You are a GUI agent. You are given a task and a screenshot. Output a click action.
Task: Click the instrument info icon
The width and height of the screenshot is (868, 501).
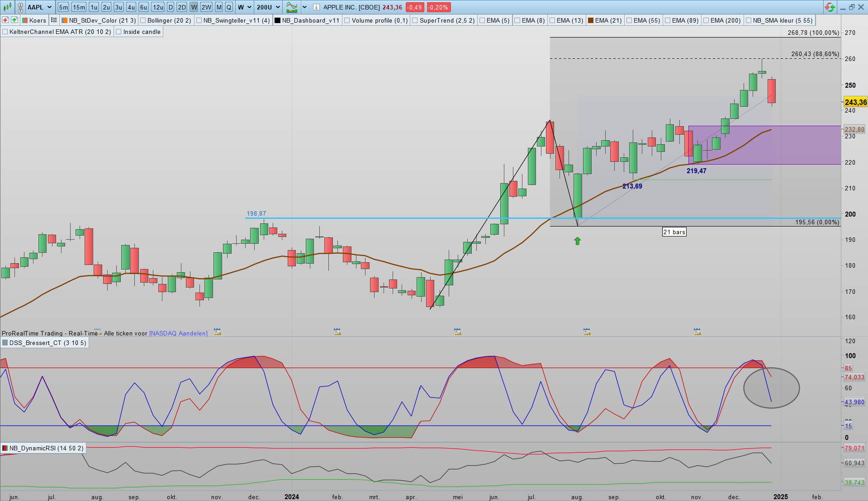pos(316,7)
